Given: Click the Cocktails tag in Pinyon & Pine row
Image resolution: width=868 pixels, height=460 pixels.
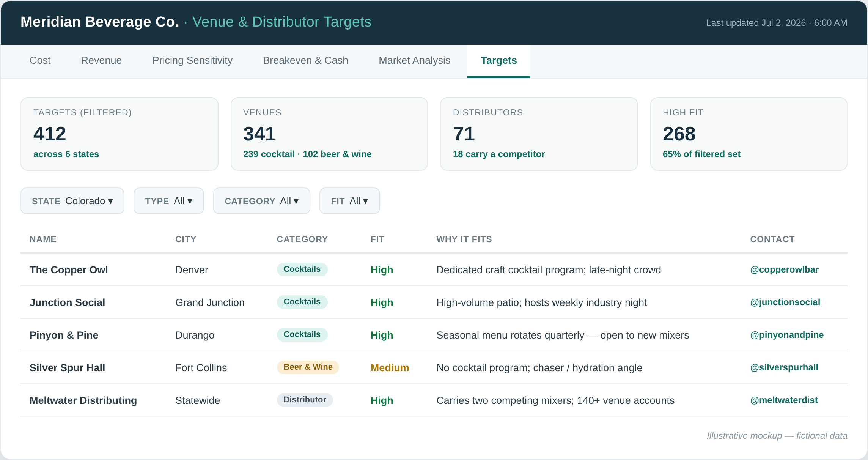Looking at the screenshot, I should [302, 334].
